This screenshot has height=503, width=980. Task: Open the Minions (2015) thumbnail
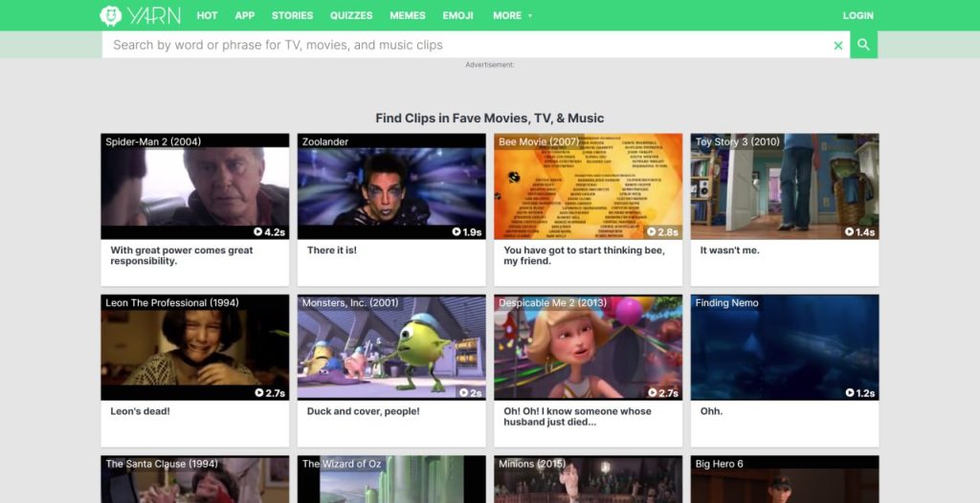point(589,479)
